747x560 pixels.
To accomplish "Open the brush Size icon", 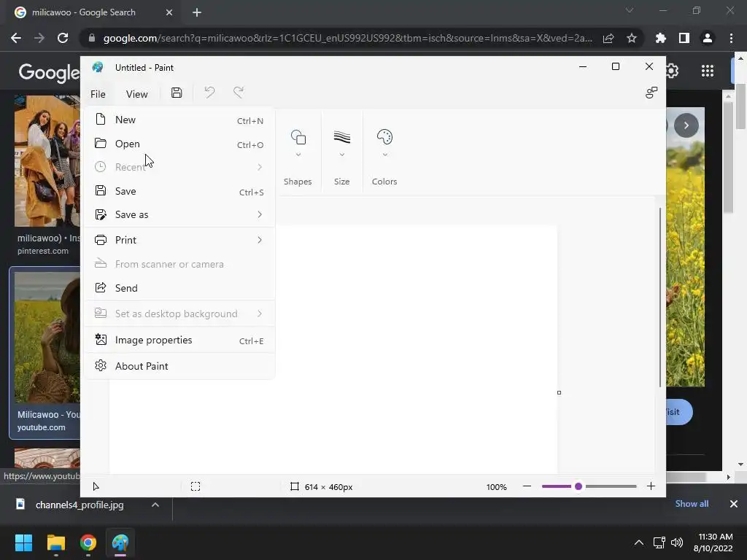I will tap(341, 137).
